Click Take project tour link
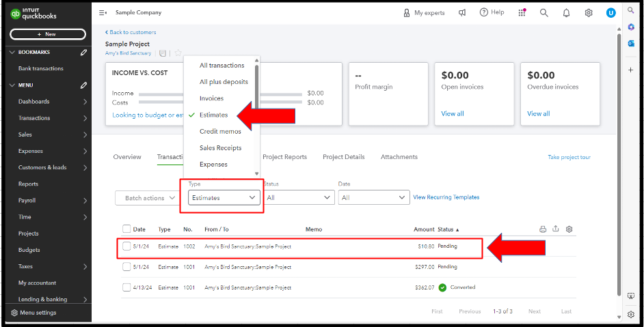The height and width of the screenshot is (327, 644). pyautogui.click(x=569, y=157)
